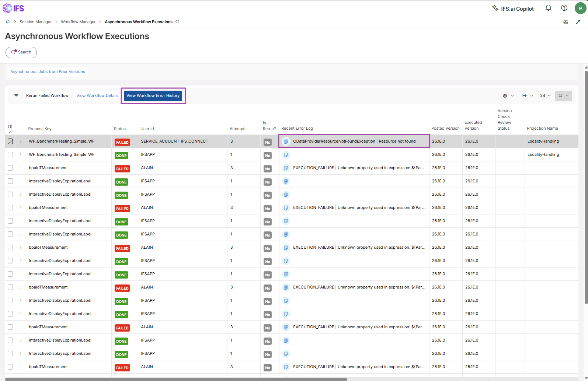The height and width of the screenshot is (381, 588).
Task: Click the screen capture icon near top right
Action: pos(566,22)
